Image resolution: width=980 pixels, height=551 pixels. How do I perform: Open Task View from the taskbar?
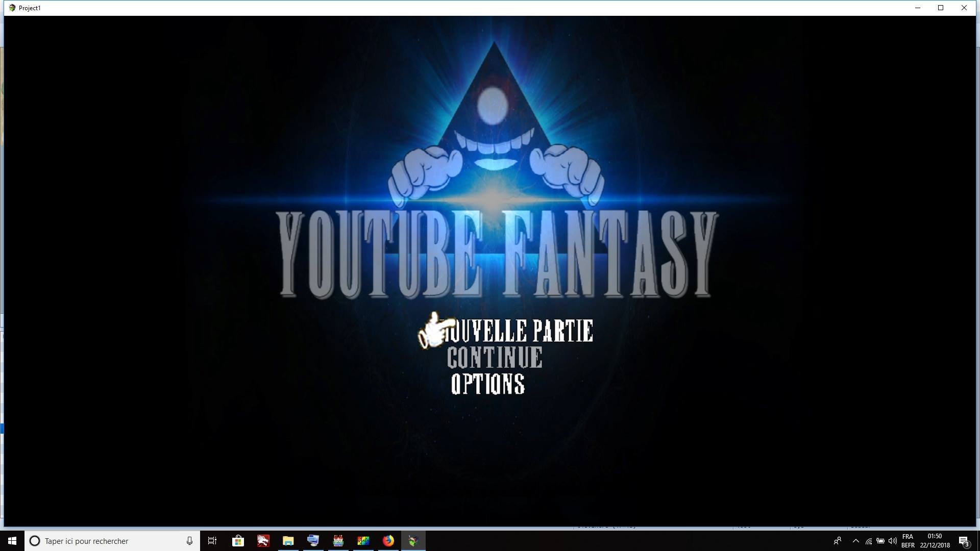pos(212,541)
